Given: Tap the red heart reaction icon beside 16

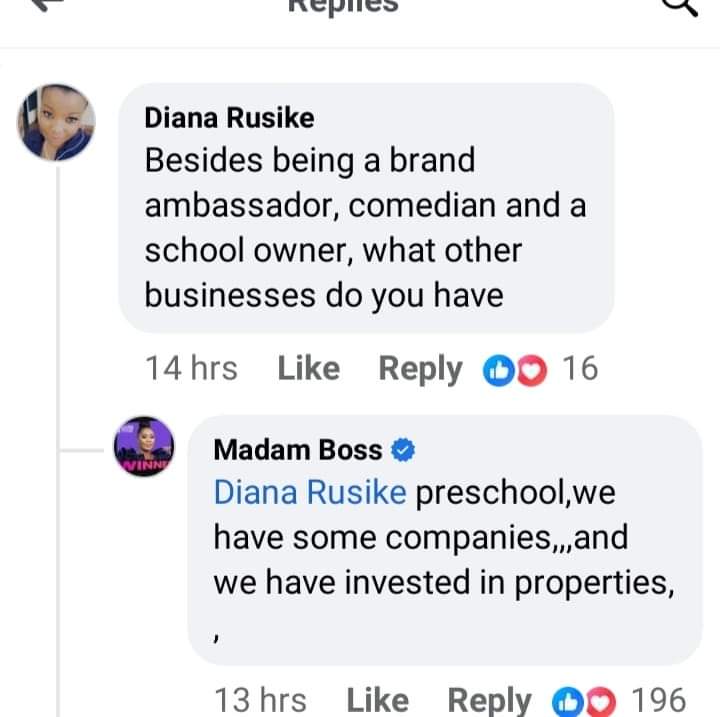Looking at the screenshot, I should pos(535,370).
